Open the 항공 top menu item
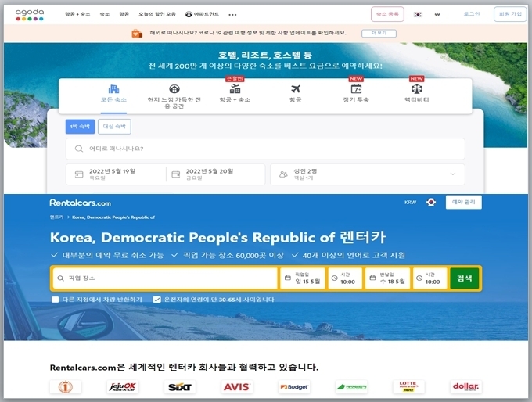This screenshot has height=402, width=532. [124, 14]
